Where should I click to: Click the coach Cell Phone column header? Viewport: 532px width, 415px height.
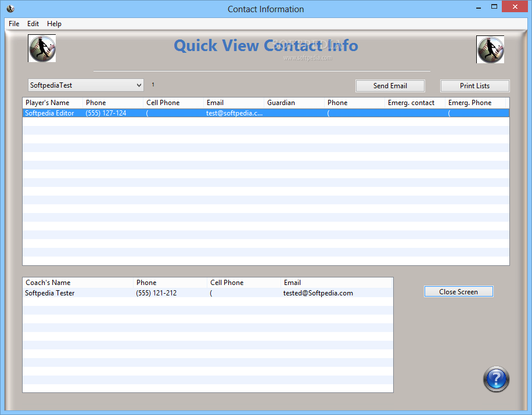click(244, 283)
